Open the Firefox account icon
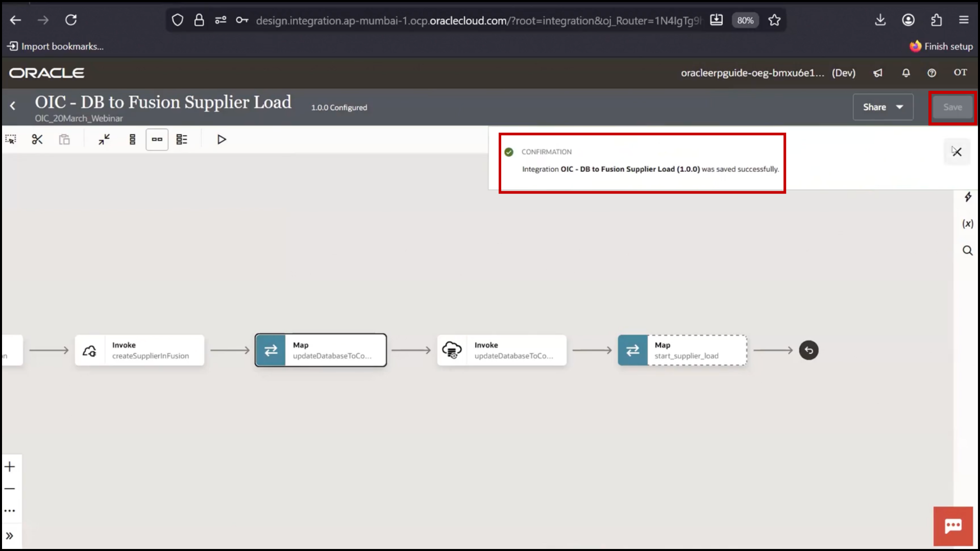The image size is (980, 551). (909, 20)
